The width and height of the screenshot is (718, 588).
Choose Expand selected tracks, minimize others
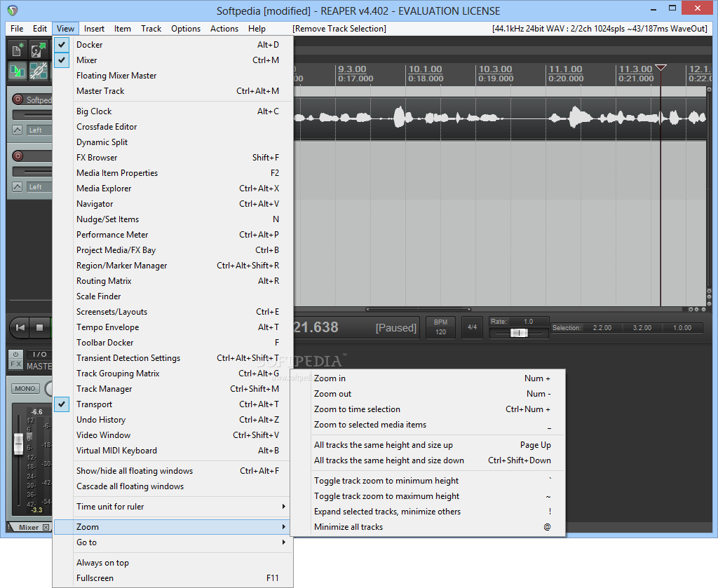tap(428, 512)
